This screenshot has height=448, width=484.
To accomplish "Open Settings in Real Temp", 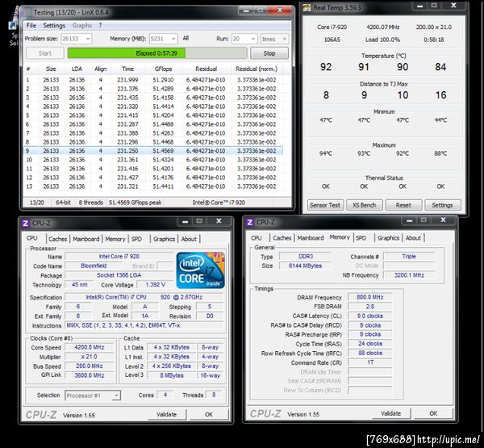I will click(442, 205).
